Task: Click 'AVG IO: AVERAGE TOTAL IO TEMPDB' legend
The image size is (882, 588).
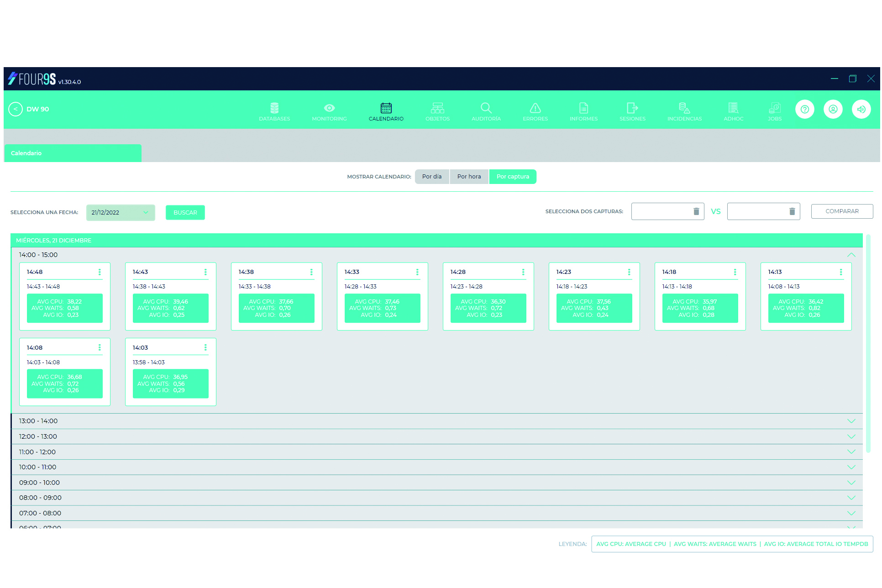Action: point(816,544)
